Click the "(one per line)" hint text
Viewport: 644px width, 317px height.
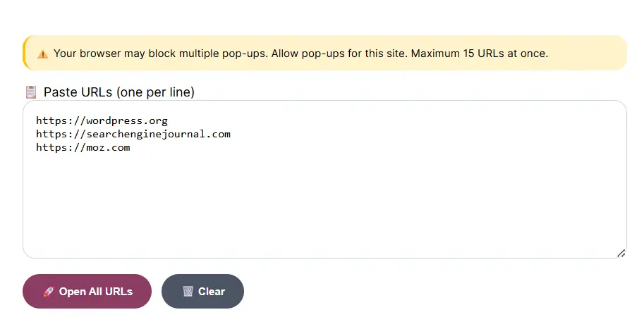(155, 92)
